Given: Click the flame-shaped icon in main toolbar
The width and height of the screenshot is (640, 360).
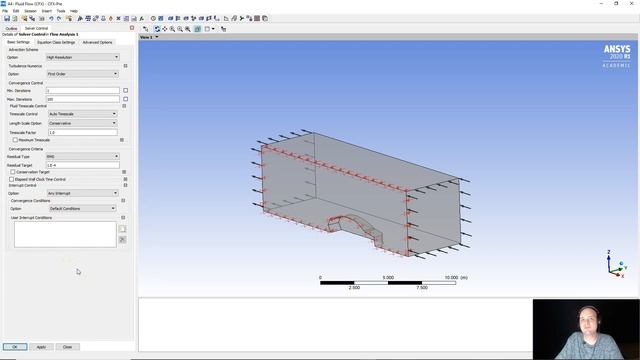Looking at the screenshot, I should click(111, 18).
